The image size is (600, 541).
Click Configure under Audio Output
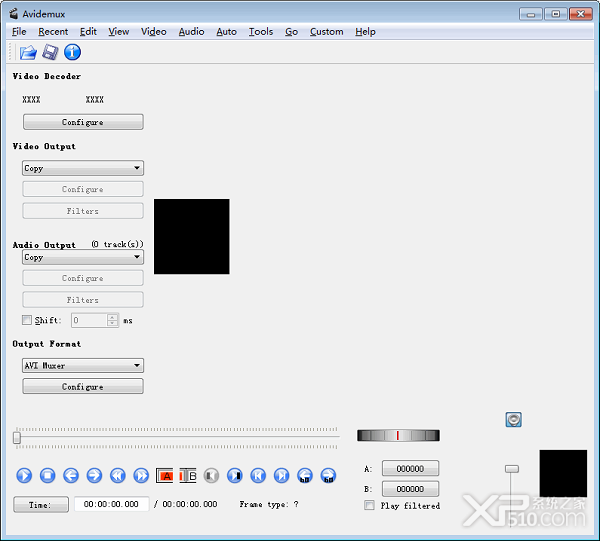(83, 278)
